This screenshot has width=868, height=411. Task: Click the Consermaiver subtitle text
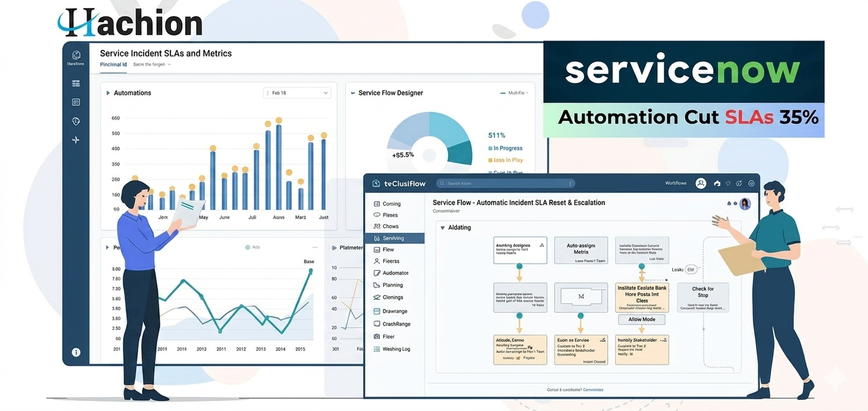(447, 211)
